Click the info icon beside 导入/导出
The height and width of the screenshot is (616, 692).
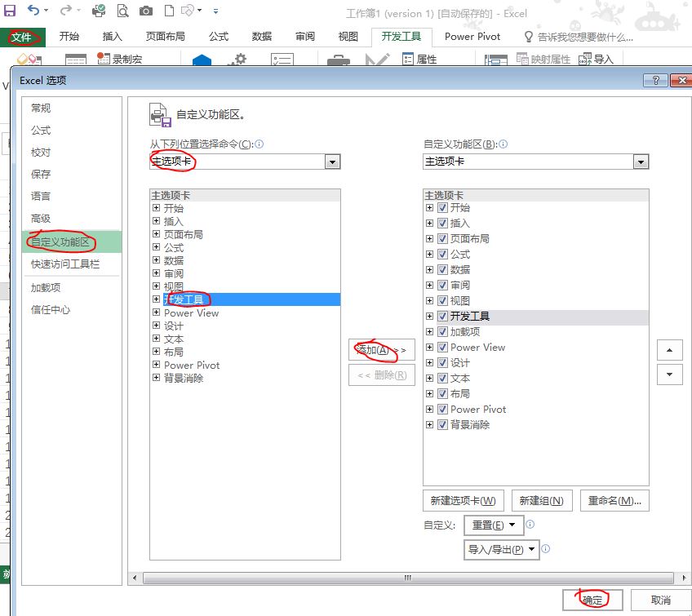(546, 549)
